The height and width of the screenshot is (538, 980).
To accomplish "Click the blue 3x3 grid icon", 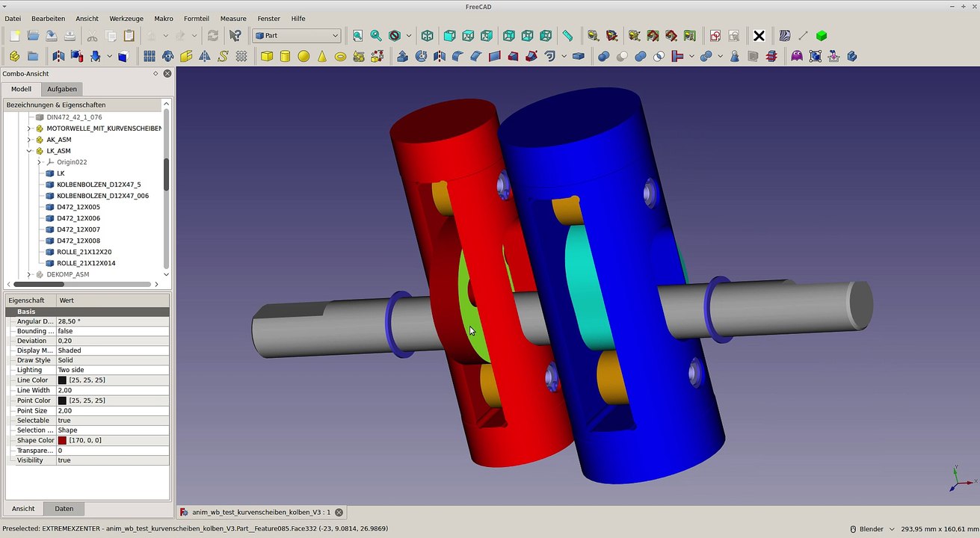I will coord(150,56).
